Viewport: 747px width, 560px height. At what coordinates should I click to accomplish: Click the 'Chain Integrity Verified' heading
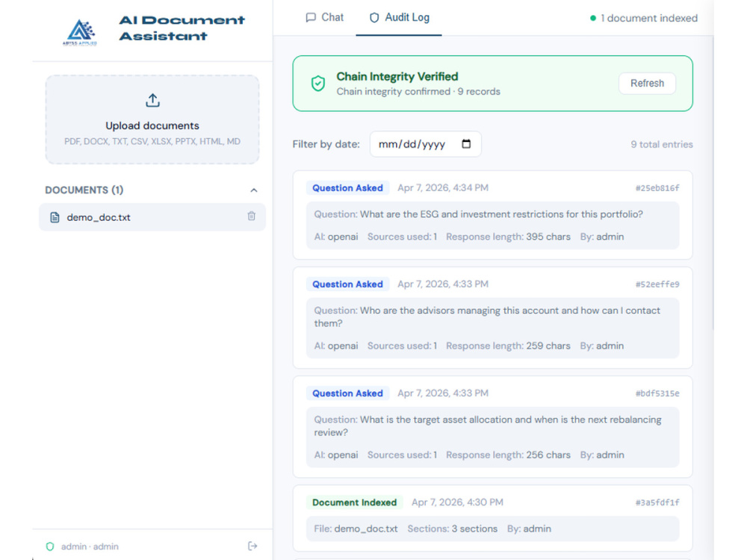397,76
